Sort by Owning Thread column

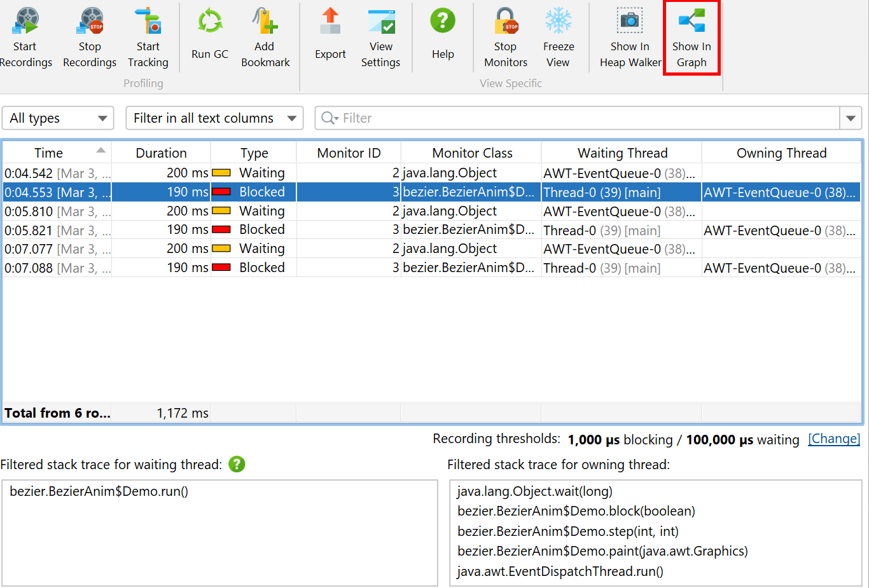[781, 153]
